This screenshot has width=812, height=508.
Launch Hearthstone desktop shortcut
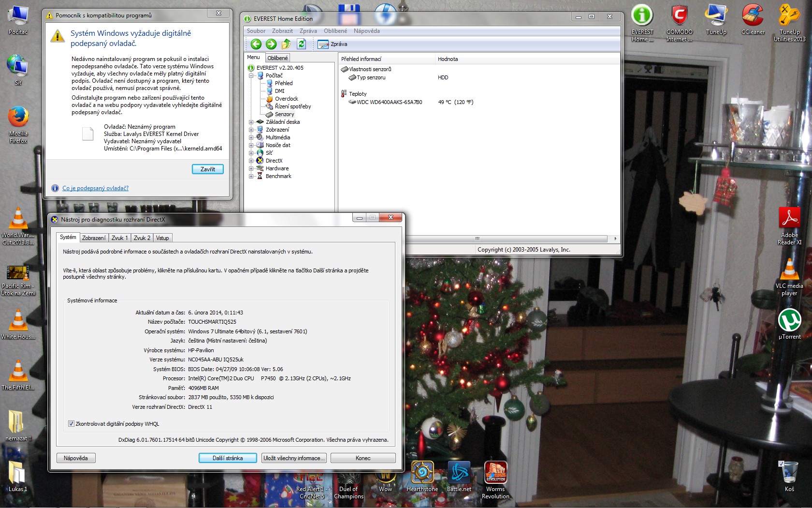(422, 477)
